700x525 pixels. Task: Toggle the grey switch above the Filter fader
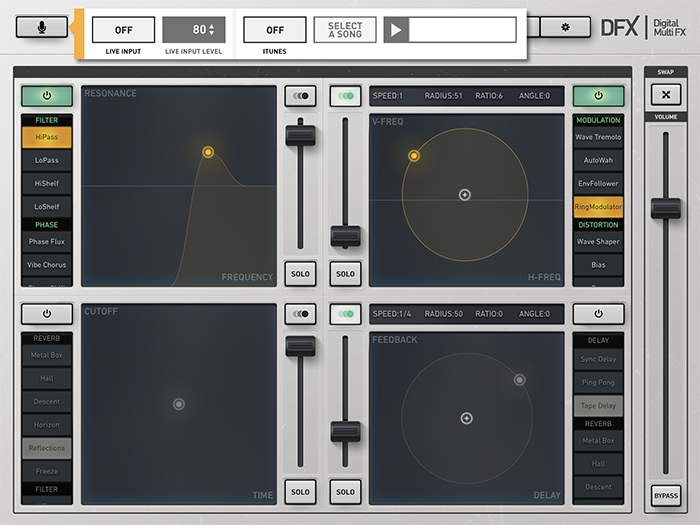(300, 96)
